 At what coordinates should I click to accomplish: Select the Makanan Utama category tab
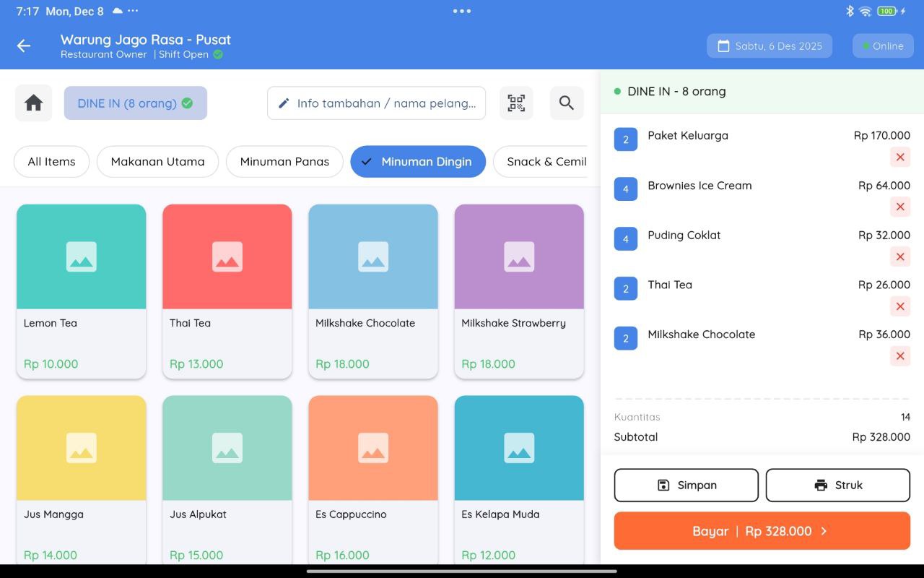point(157,161)
